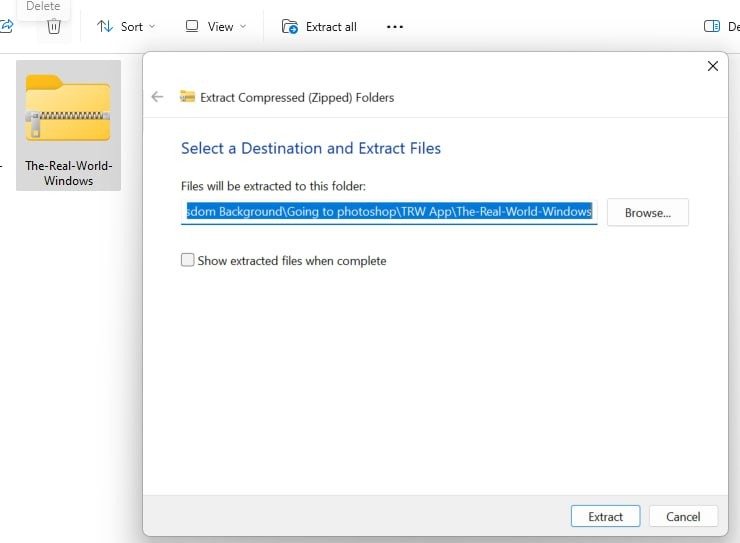740x543 pixels.
Task: Click the Extract all toolbar label
Action: (331, 27)
